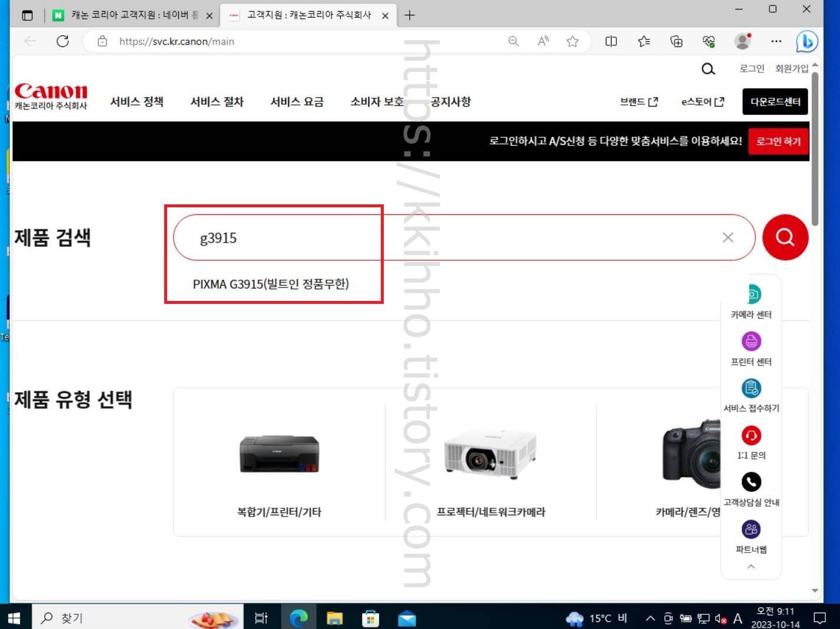Open the split screen icon
Image resolution: width=840 pixels, height=629 pixels.
pos(611,41)
